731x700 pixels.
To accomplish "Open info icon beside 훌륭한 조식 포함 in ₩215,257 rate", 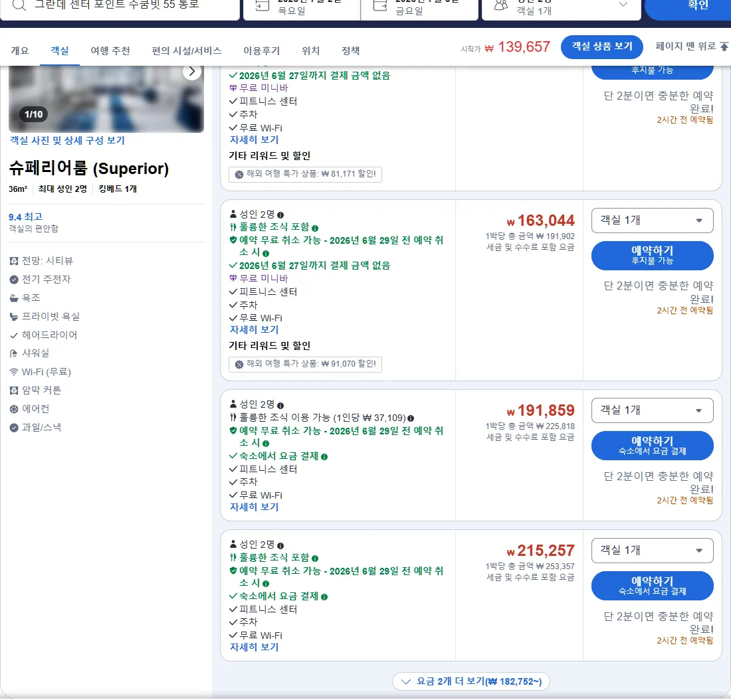I will pos(315,559).
